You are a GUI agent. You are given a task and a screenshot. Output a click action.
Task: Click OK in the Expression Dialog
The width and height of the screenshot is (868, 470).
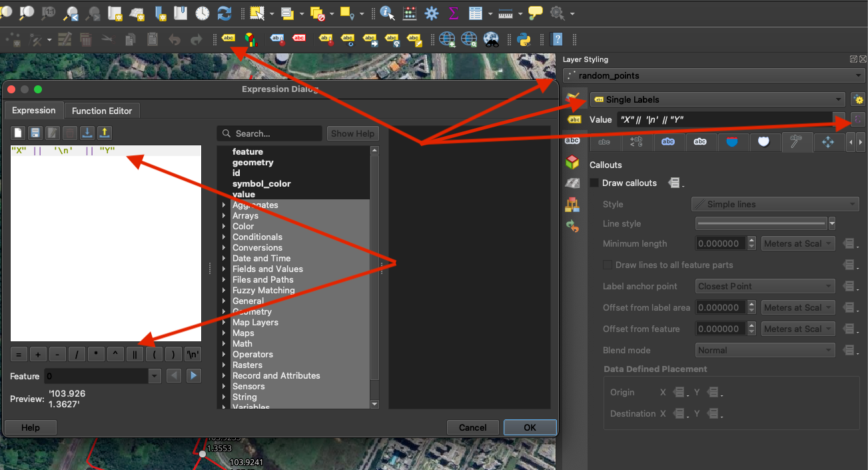(530, 427)
